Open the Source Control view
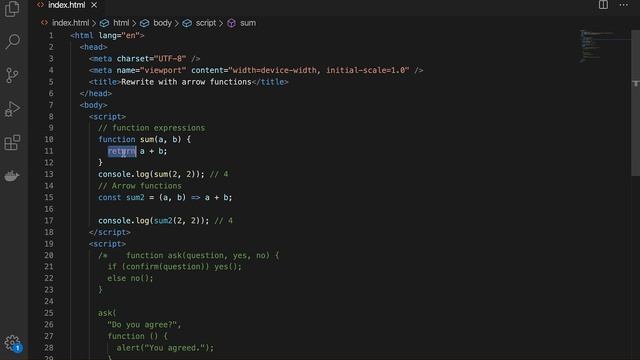This screenshot has height=360, width=640. pyautogui.click(x=12, y=76)
